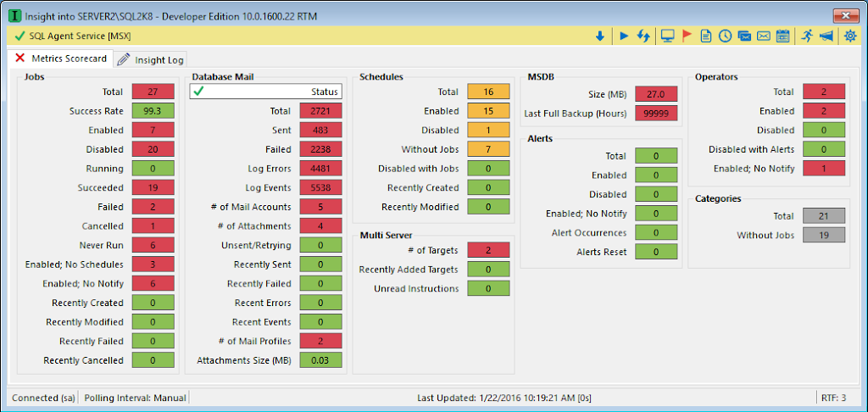Open settings via the gear icon

tap(849, 36)
